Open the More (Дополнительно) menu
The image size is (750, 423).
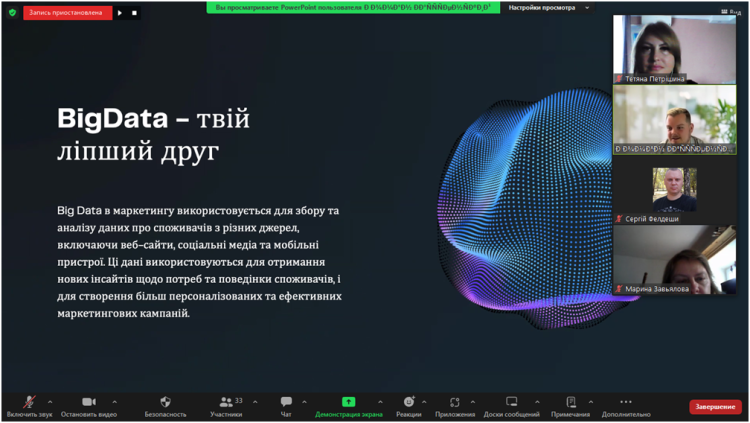[626, 402]
